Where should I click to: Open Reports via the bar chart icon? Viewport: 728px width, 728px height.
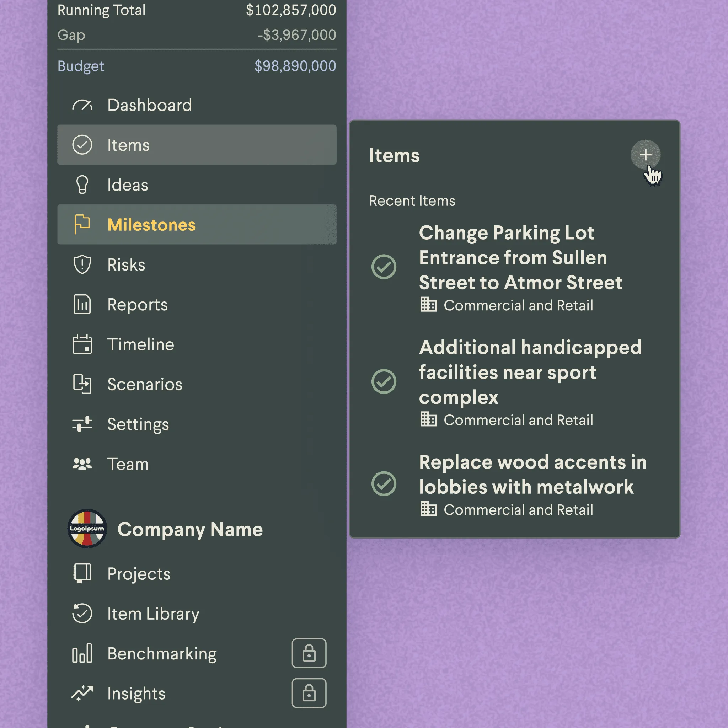point(82,305)
